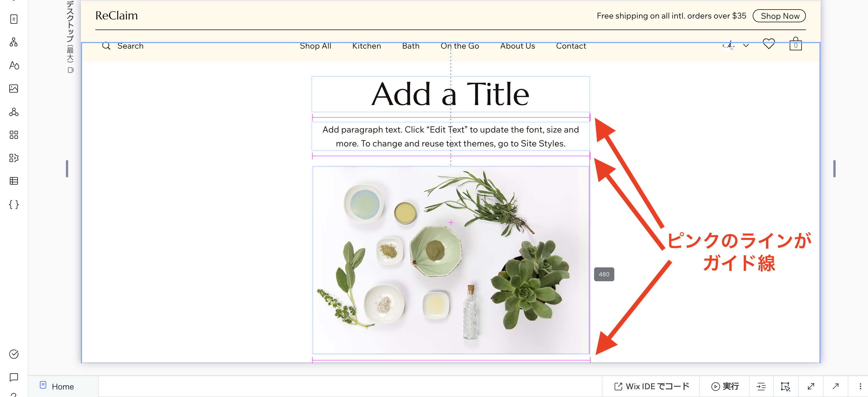Open the CMS table icon in sidebar

tap(14, 181)
